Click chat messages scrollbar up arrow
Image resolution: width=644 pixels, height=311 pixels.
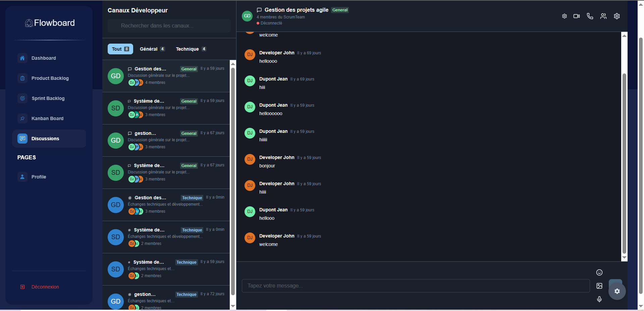point(624,36)
